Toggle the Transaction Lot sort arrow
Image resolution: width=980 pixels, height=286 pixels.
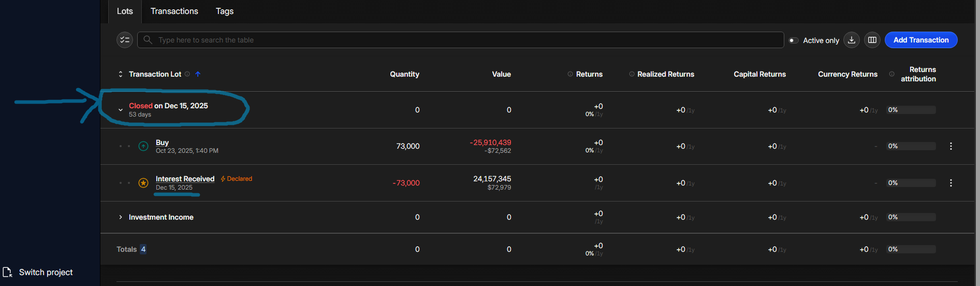click(x=198, y=74)
